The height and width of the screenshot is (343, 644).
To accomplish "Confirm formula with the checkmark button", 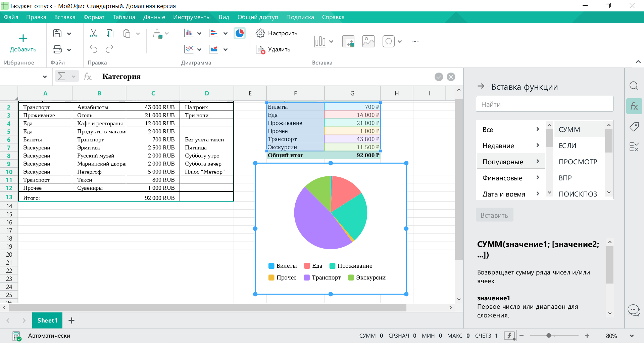I will pos(439,77).
